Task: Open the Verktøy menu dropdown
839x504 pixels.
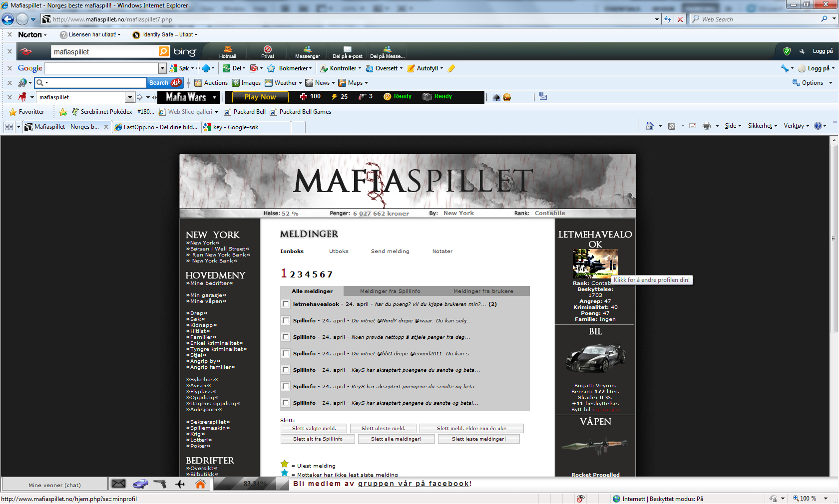Action: (x=797, y=126)
